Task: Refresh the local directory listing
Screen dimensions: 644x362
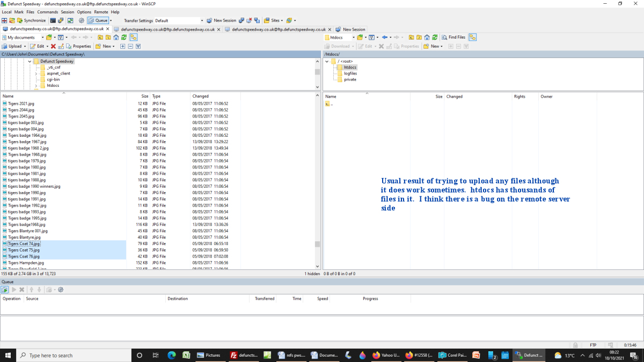Action: point(124,38)
